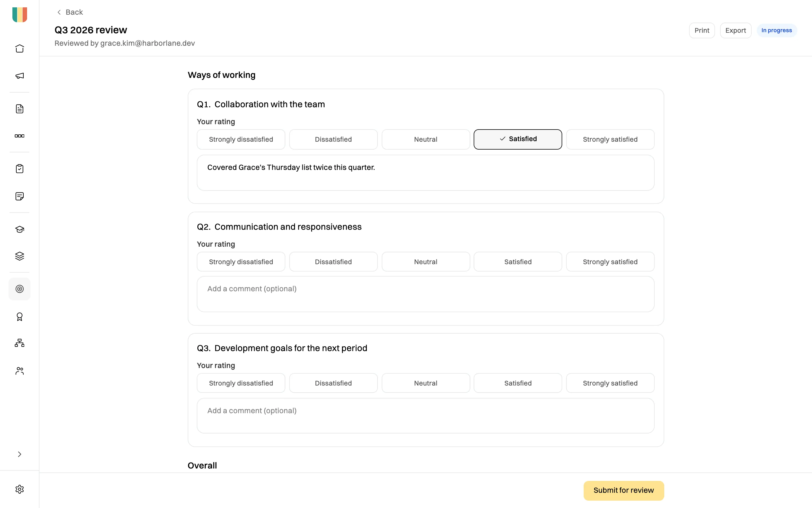The width and height of the screenshot is (812, 508).
Task: Rate Q2 as Dissatisfied
Action: coord(333,262)
